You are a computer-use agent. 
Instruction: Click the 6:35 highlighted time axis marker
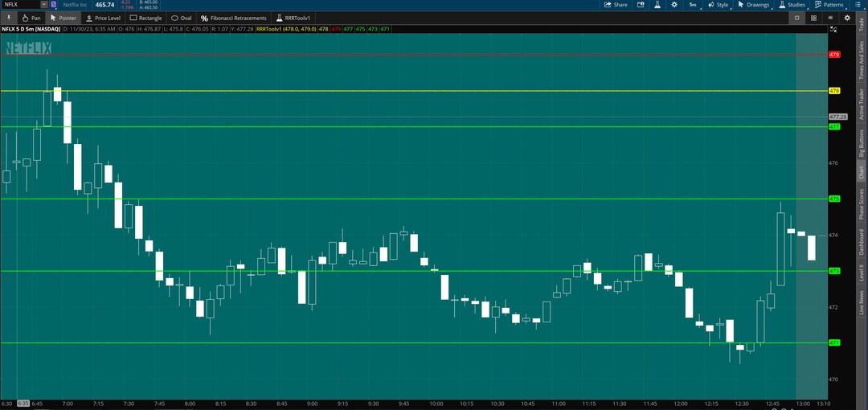[23, 404]
